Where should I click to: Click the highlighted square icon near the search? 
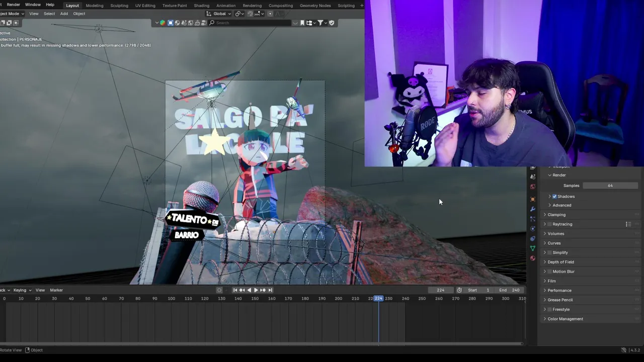click(x=171, y=23)
